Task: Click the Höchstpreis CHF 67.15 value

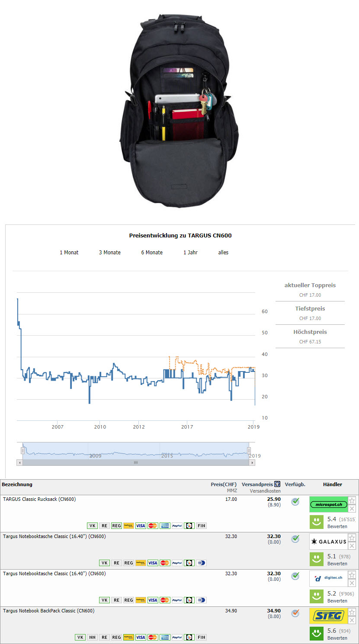Action: click(x=310, y=342)
